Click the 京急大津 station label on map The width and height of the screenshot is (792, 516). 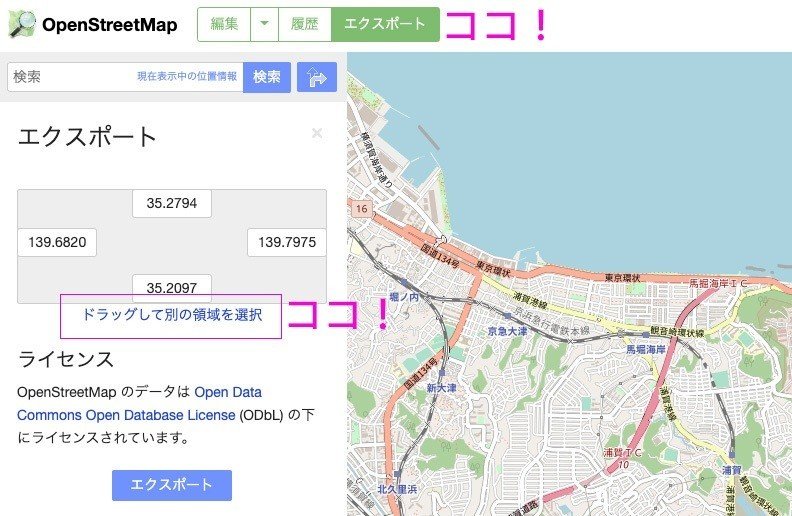(x=507, y=331)
